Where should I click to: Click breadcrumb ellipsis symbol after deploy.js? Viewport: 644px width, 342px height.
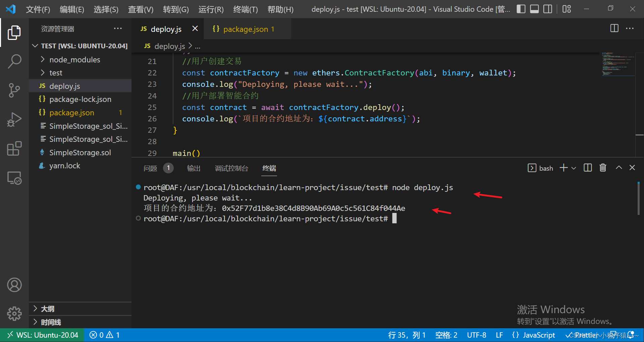198,47
